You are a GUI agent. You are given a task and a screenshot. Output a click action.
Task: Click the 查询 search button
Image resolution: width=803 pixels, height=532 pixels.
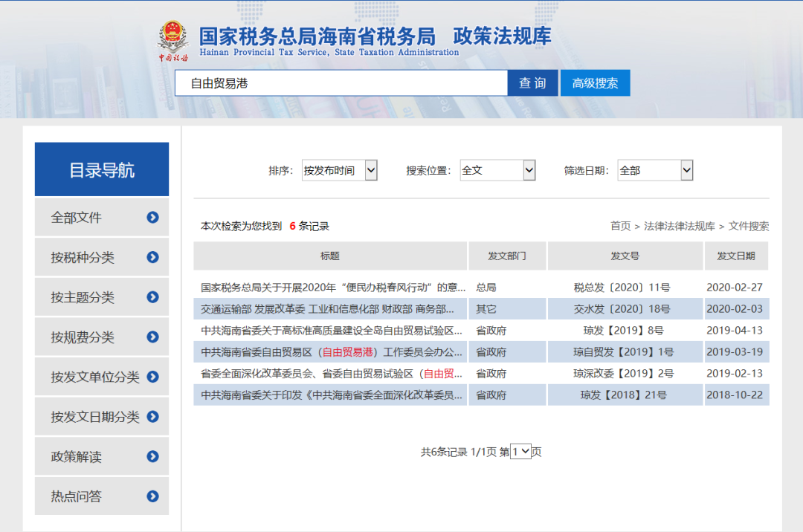pyautogui.click(x=532, y=83)
